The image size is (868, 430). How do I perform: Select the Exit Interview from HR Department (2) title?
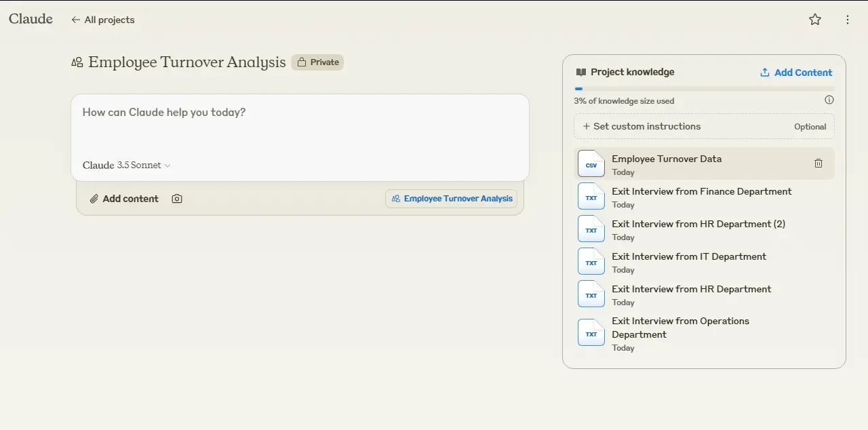(698, 224)
